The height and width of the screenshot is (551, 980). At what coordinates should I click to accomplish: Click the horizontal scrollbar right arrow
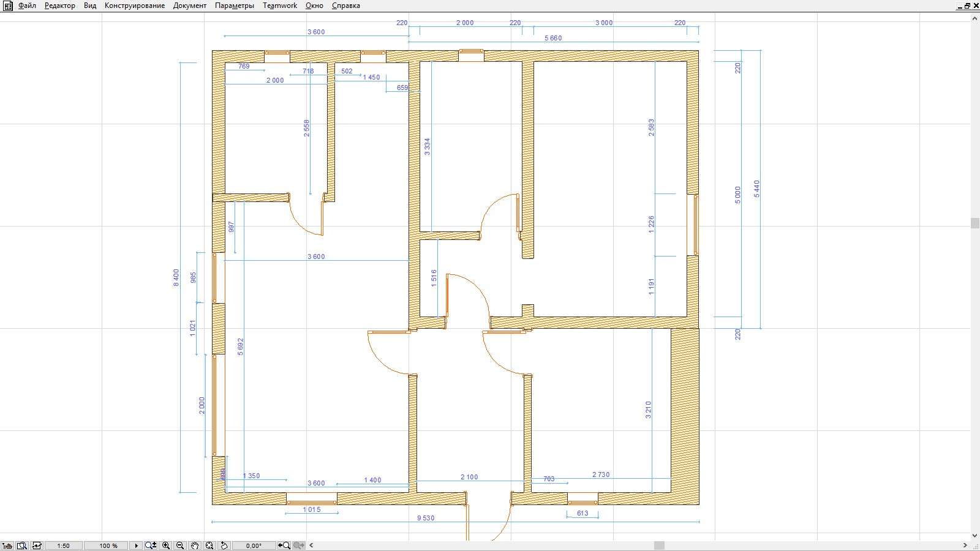click(x=965, y=545)
